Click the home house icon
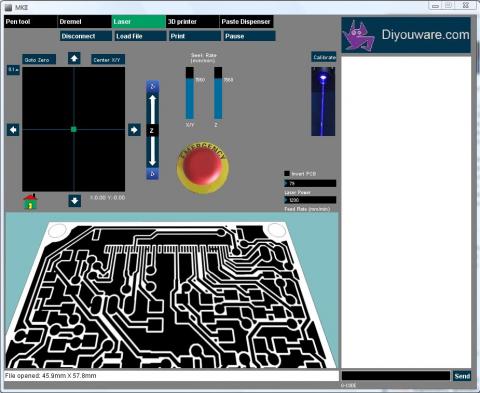This screenshot has width=480, height=393. pyautogui.click(x=30, y=201)
